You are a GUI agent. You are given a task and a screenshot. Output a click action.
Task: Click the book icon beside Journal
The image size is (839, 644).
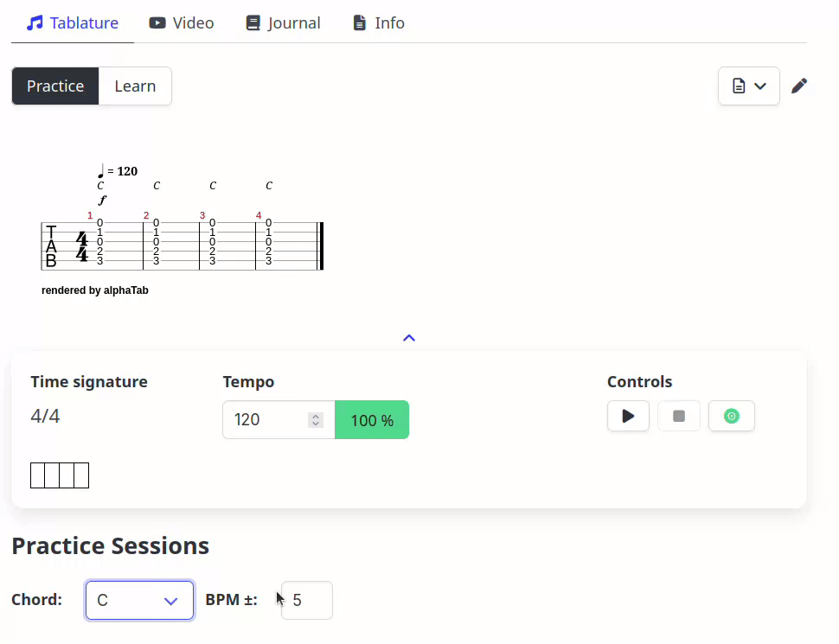tap(251, 22)
